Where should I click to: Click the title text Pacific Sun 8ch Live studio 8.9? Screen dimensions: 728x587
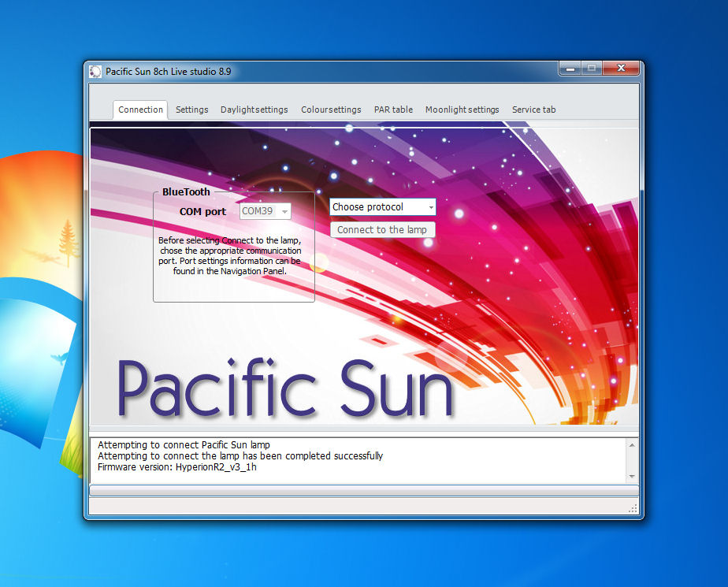tap(168, 72)
